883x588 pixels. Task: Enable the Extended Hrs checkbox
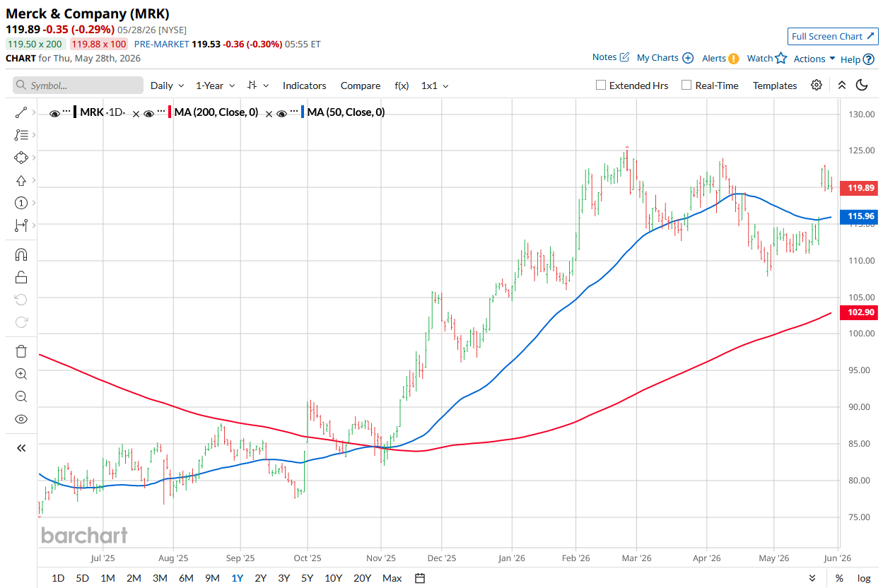pyautogui.click(x=601, y=85)
